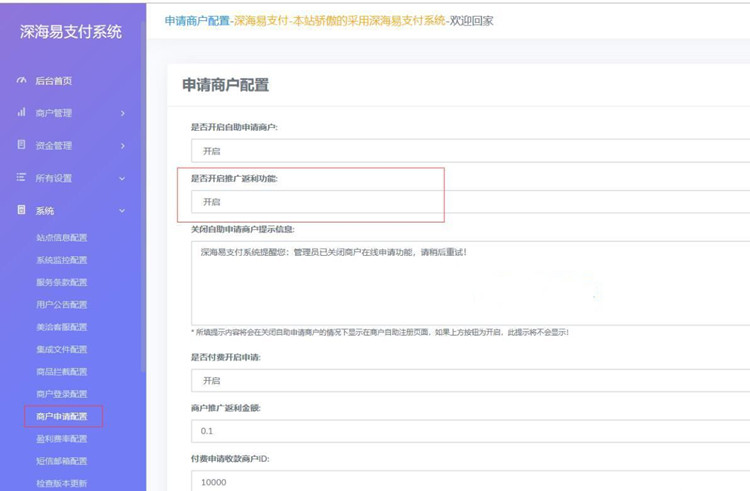The image size is (750, 491).
Task: Click the document icon beside 资金管理
Action: point(21,146)
